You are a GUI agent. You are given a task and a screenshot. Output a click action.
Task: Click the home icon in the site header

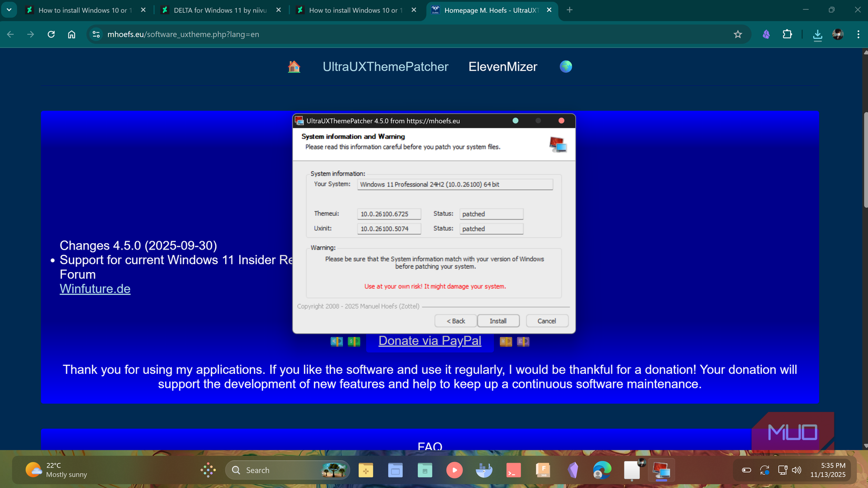(294, 66)
